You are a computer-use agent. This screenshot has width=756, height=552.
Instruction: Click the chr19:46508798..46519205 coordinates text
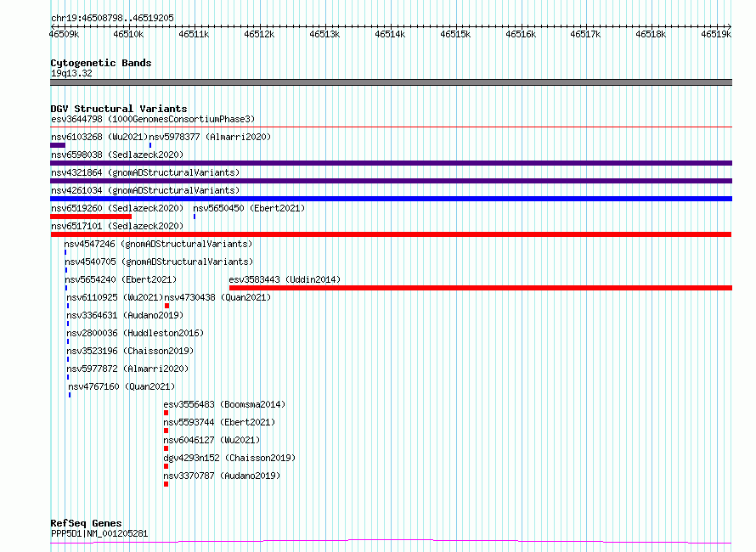click(112, 19)
